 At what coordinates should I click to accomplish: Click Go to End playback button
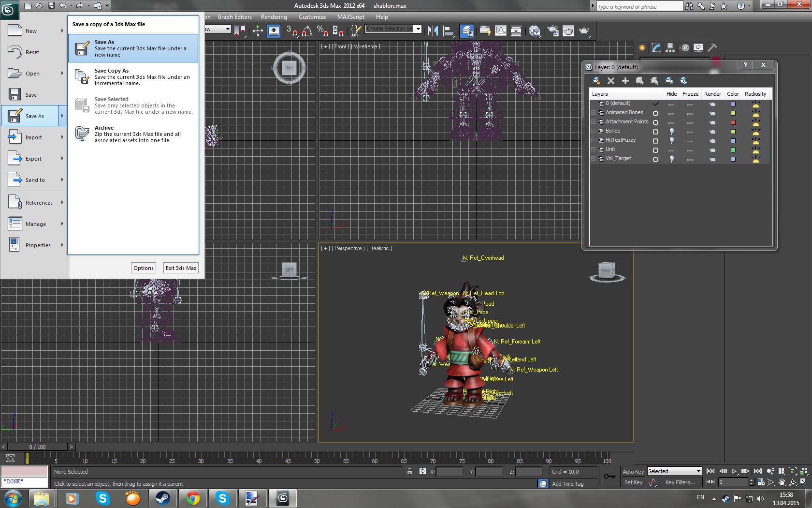[x=758, y=471]
